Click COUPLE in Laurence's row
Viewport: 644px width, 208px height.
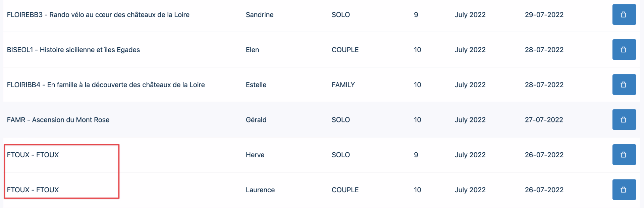[x=345, y=190]
